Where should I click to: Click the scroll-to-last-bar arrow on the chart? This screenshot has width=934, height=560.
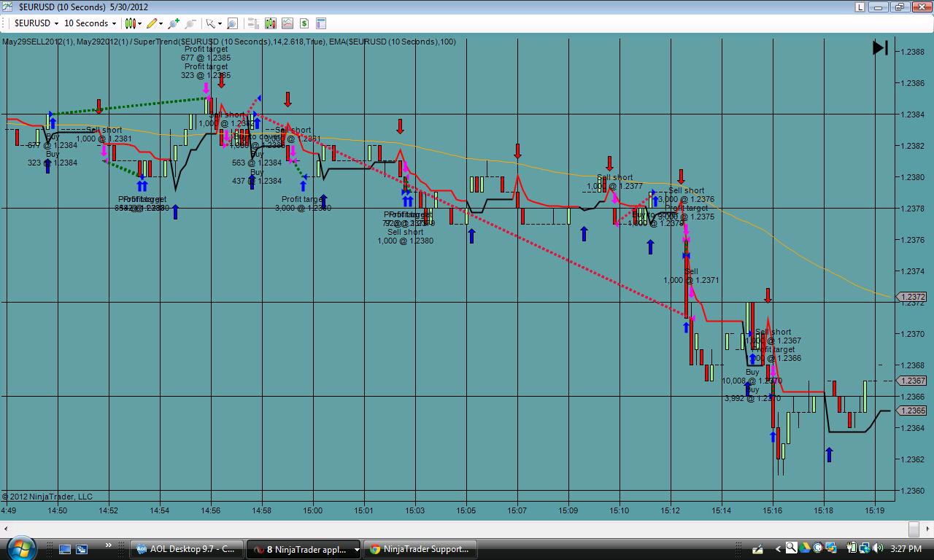pos(880,48)
